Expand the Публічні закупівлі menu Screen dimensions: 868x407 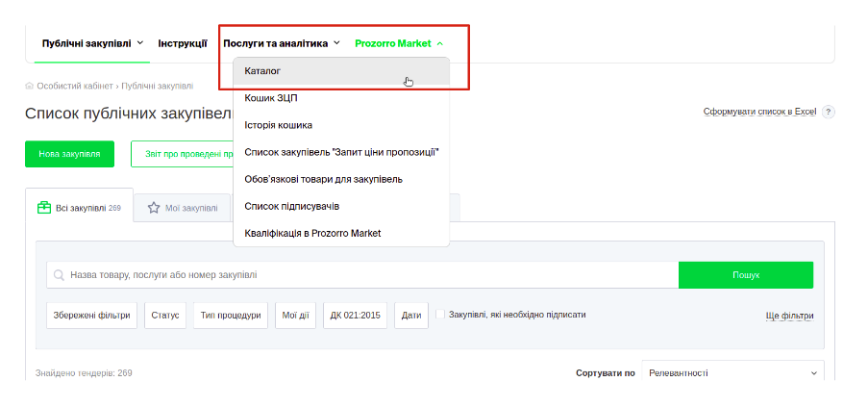(92, 43)
